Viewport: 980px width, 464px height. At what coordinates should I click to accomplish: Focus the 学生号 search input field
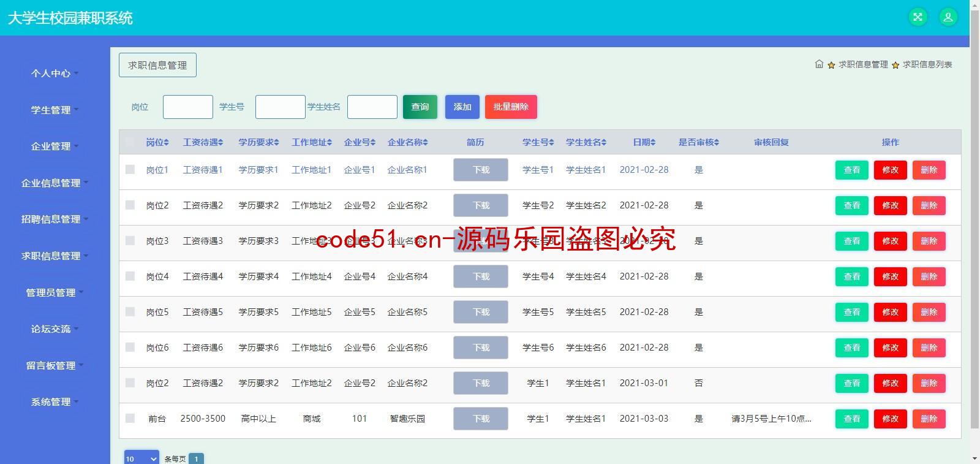click(x=281, y=107)
